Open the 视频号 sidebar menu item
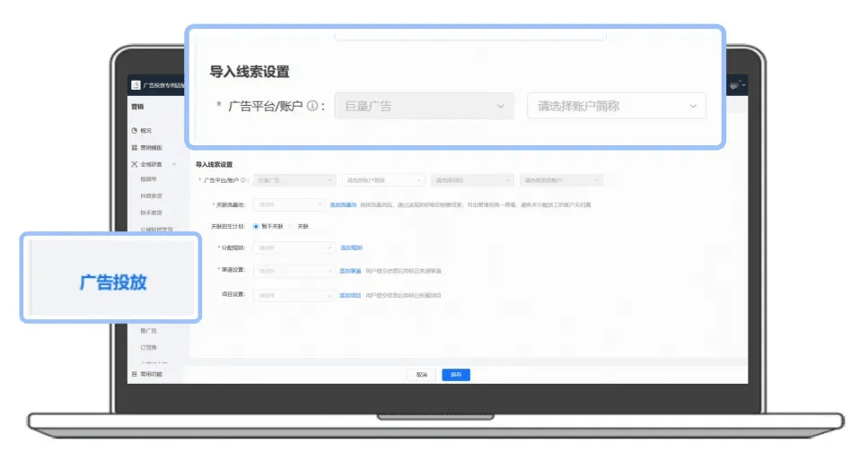868x461 pixels. 148,179
